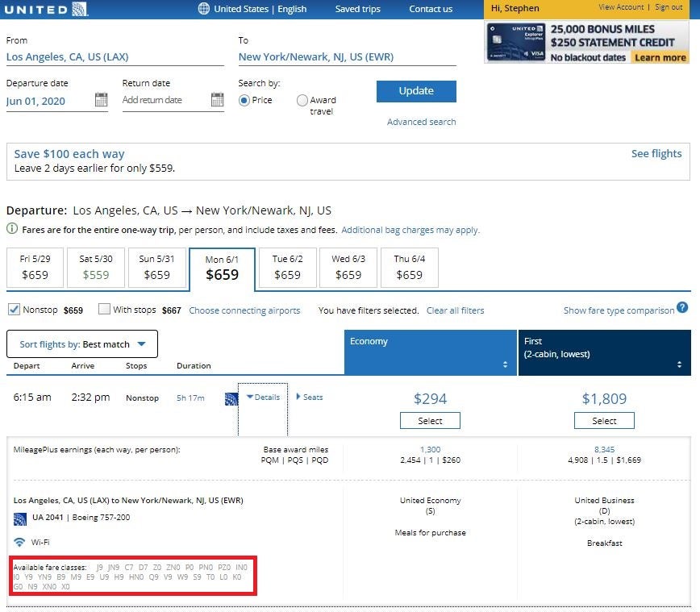The height and width of the screenshot is (612, 700).
Task: Click Clear all filters link
Action: tap(455, 310)
